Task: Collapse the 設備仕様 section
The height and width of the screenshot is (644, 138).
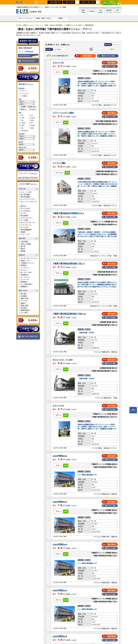Action: tap(28, 255)
